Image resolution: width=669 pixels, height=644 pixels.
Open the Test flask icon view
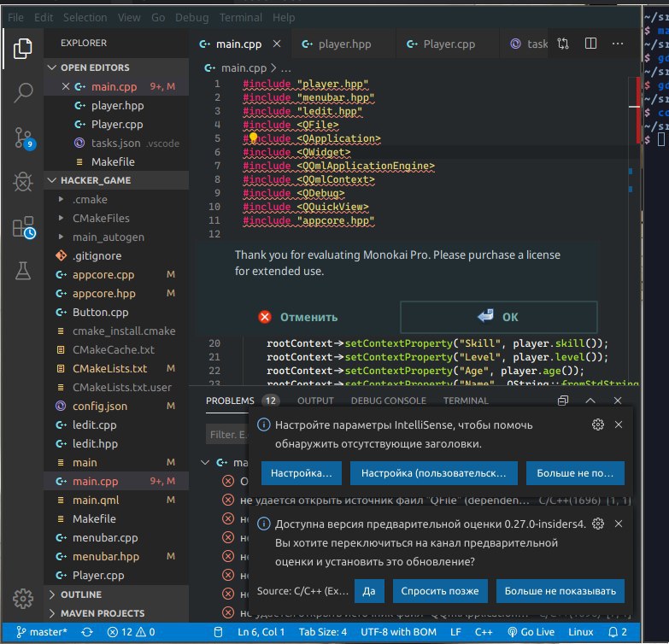point(22,271)
